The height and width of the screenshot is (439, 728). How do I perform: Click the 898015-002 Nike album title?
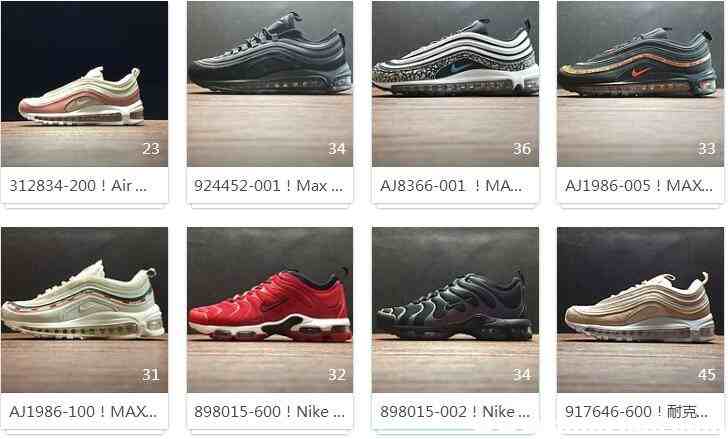455,412
